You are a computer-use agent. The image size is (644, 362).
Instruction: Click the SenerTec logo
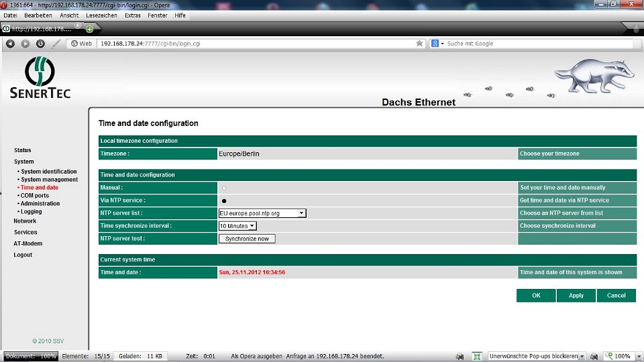point(40,78)
